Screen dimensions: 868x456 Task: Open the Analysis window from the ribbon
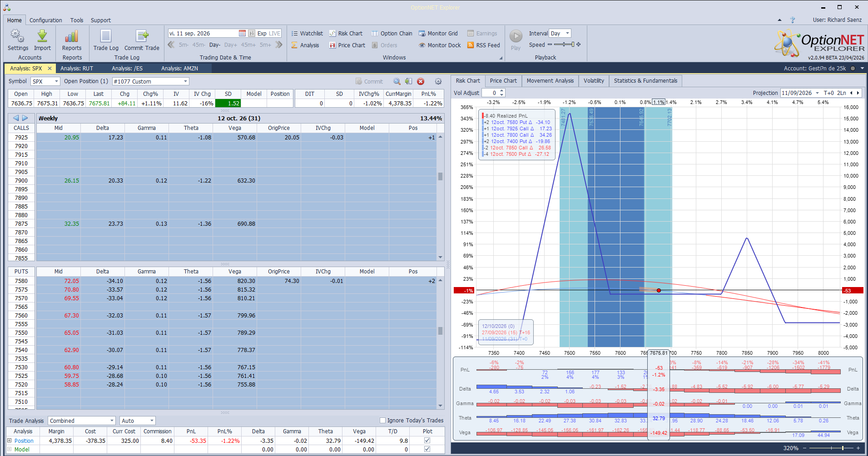click(x=305, y=45)
